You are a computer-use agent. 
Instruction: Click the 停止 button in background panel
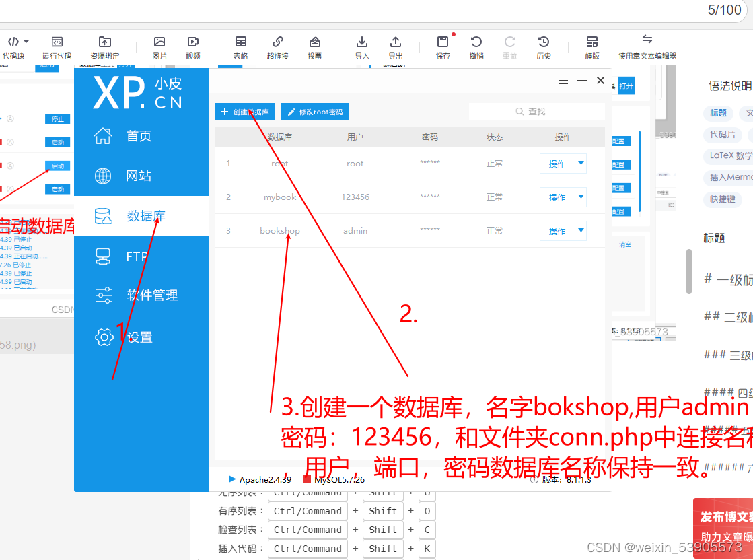58,119
